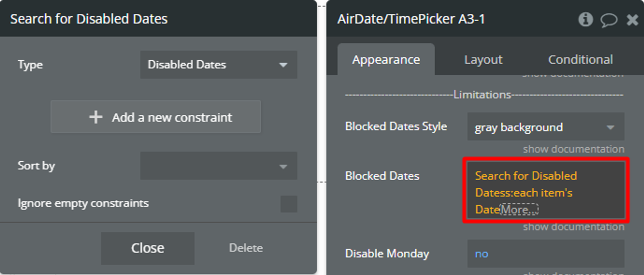Image resolution: width=644 pixels, height=275 pixels.
Task: Close the AirDate/TimePicker property panel
Action: click(x=632, y=20)
